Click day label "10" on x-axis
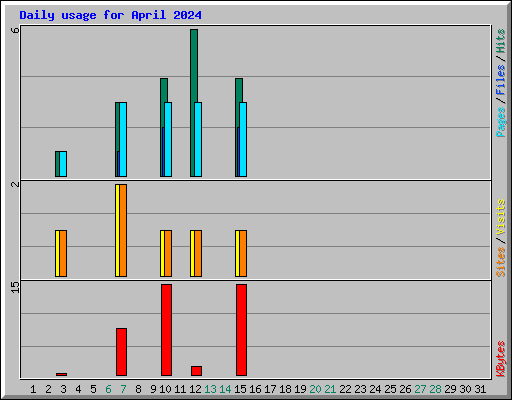Viewport: 512px width, 400px height. pyautogui.click(x=165, y=389)
